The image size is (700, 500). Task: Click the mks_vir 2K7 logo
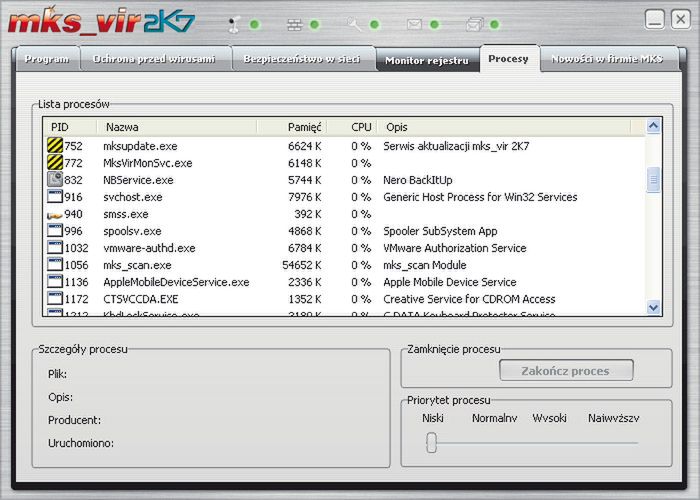tap(101, 21)
